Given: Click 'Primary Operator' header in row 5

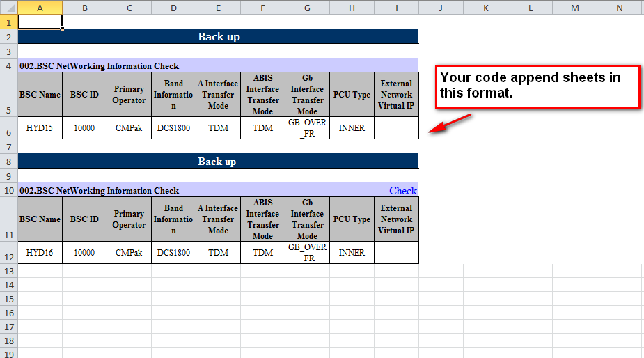Looking at the screenshot, I should click(129, 94).
